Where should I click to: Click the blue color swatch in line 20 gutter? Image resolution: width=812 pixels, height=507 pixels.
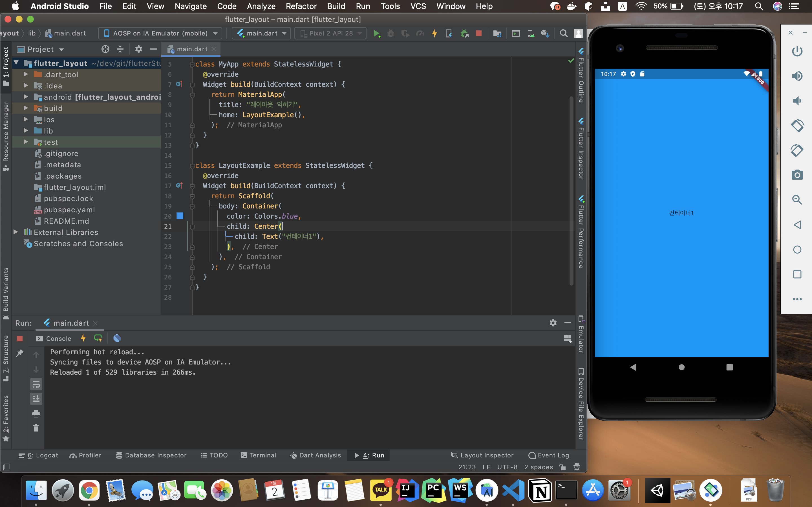pos(180,216)
